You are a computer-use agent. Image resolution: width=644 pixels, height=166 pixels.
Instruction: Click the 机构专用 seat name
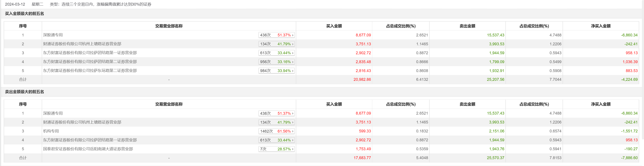click(51, 131)
